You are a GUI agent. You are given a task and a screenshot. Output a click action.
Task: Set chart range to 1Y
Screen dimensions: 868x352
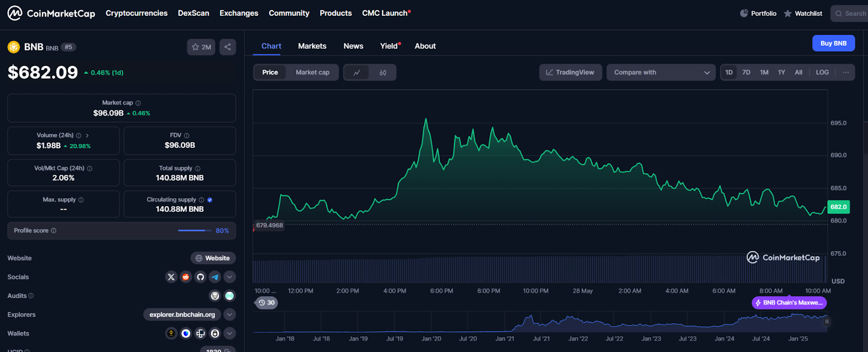[782, 72]
